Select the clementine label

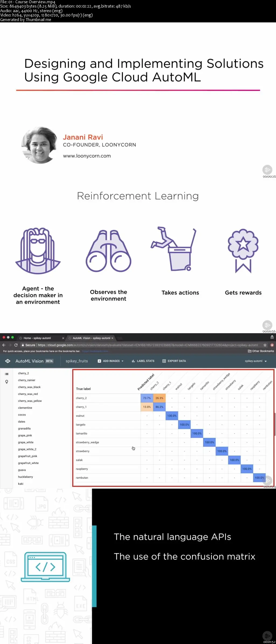25,408
